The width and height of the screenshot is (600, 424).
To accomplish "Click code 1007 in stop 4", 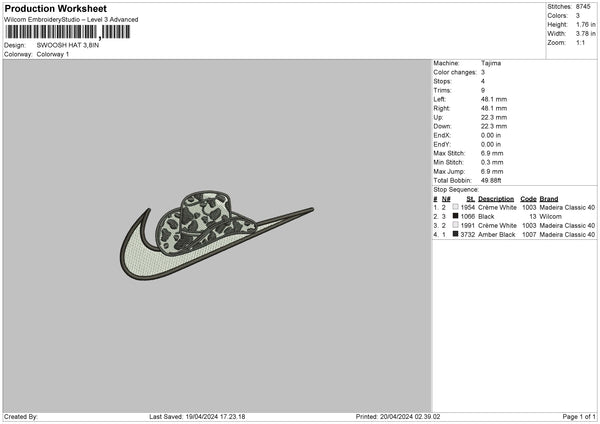I will 529,235.
